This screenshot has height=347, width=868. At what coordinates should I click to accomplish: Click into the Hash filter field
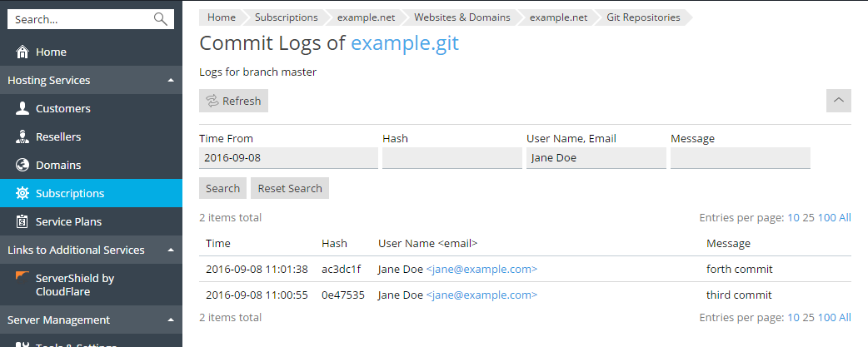pos(451,158)
